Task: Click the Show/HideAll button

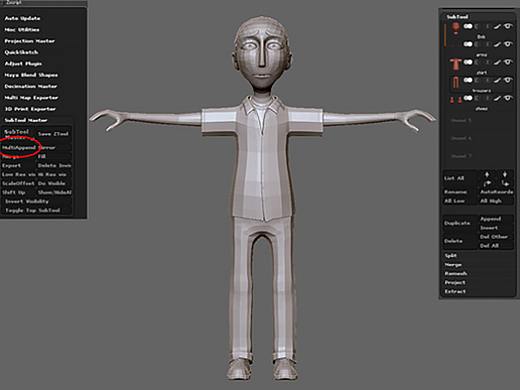Action: click(54, 192)
